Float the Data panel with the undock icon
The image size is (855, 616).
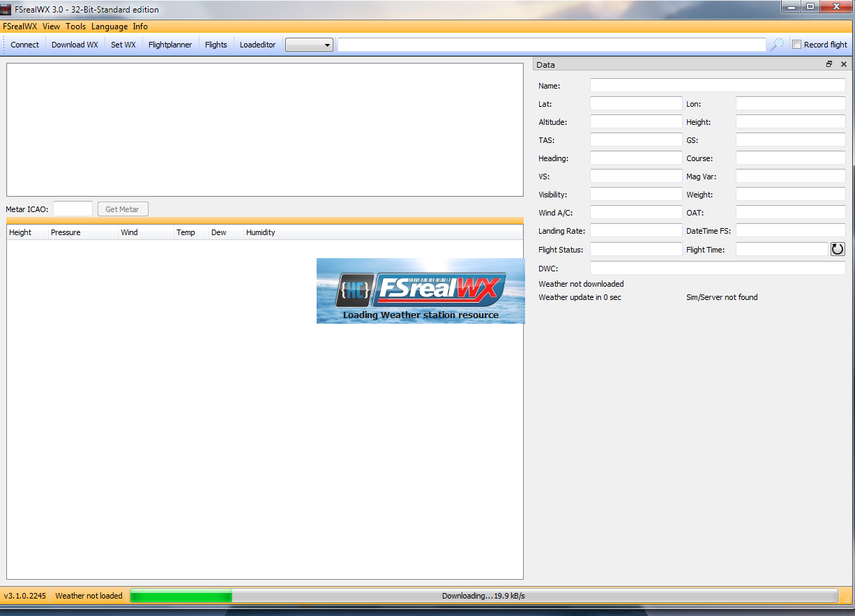(x=829, y=64)
